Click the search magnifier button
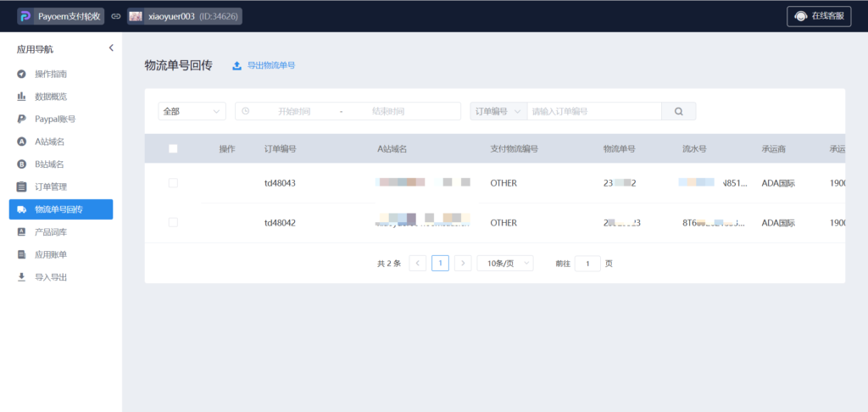This screenshot has height=412, width=868. pos(678,111)
